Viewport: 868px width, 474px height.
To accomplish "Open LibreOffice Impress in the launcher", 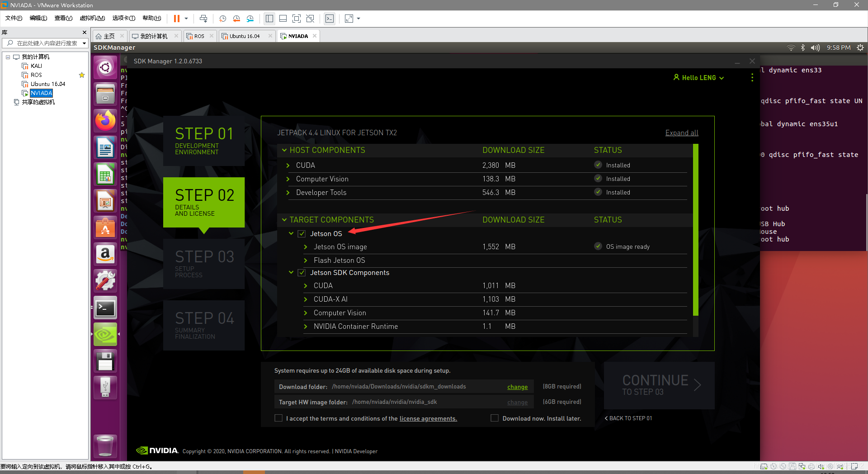I will click(x=105, y=201).
